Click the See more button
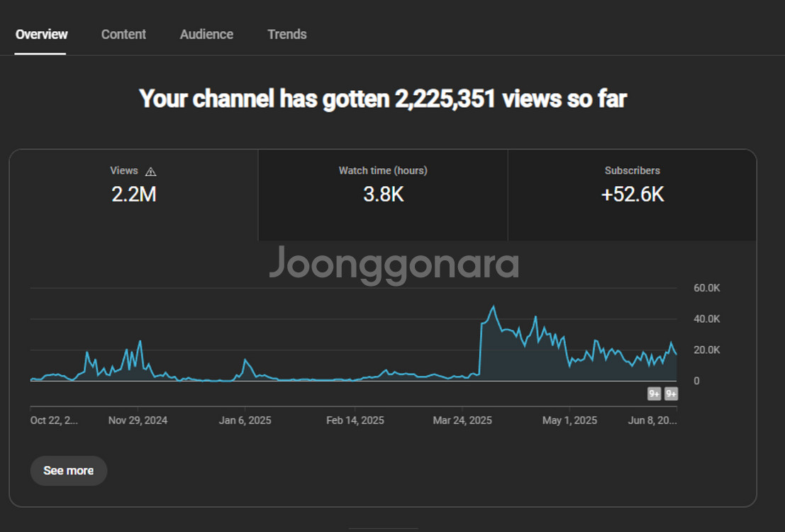Screen dimensions: 785x532 [x=69, y=470]
